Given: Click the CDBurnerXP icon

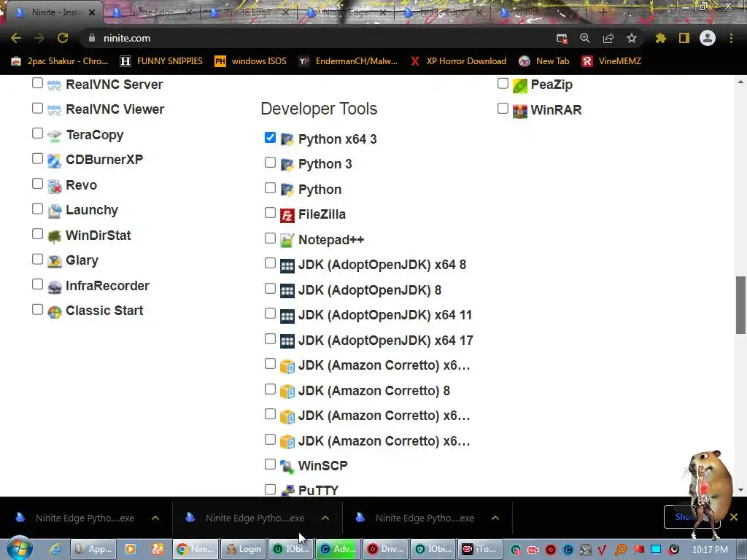Looking at the screenshot, I should [54, 160].
